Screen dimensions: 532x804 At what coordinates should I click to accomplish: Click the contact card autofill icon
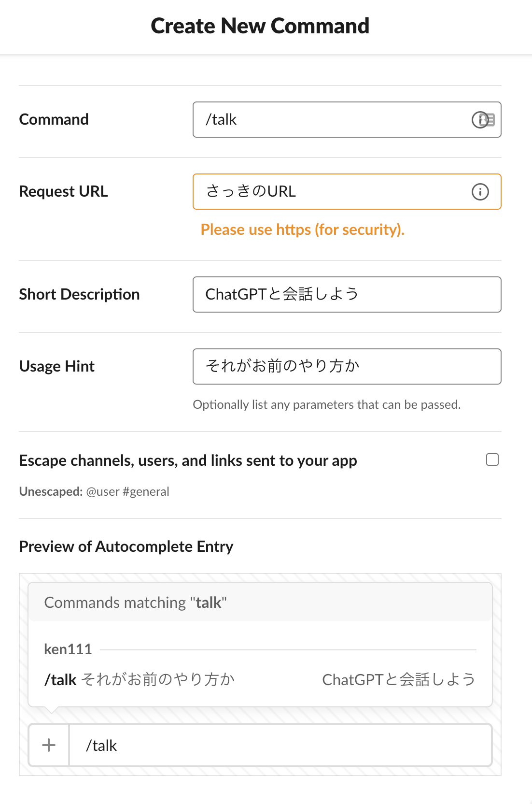tap(488, 120)
